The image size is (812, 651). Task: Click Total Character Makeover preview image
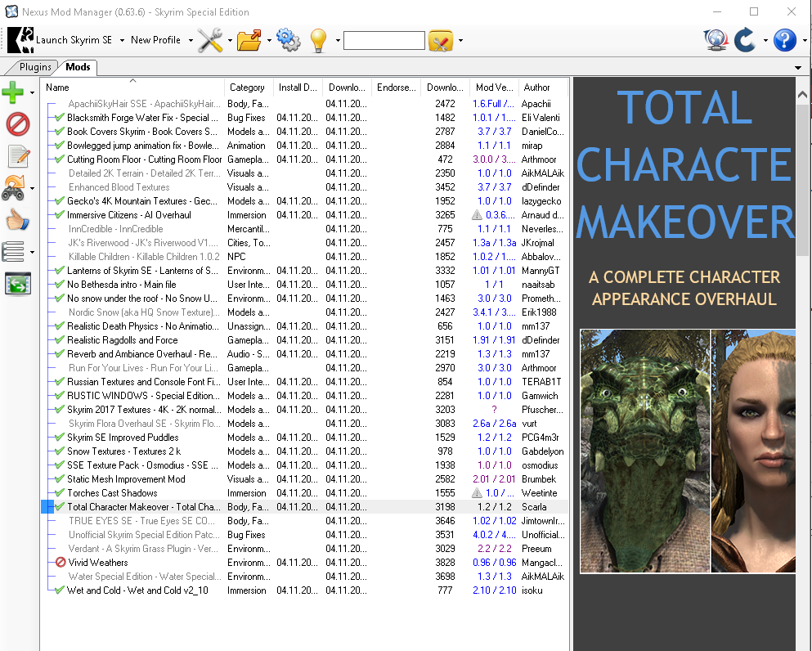[x=687, y=451]
